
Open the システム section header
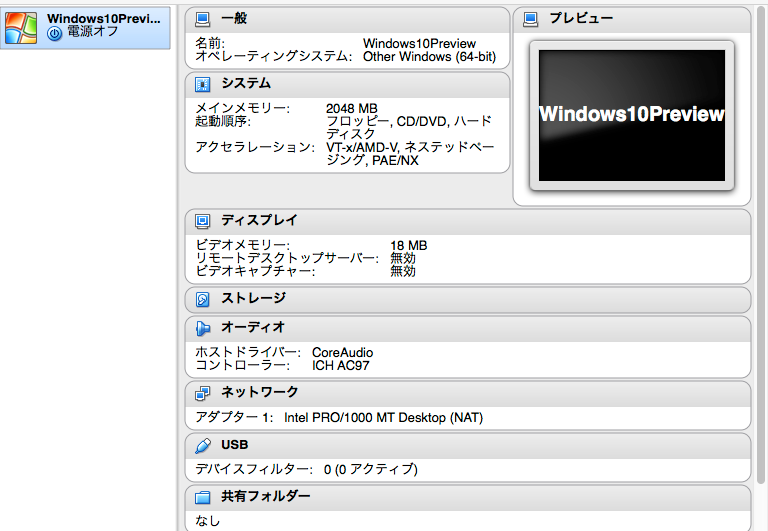(347, 85)
